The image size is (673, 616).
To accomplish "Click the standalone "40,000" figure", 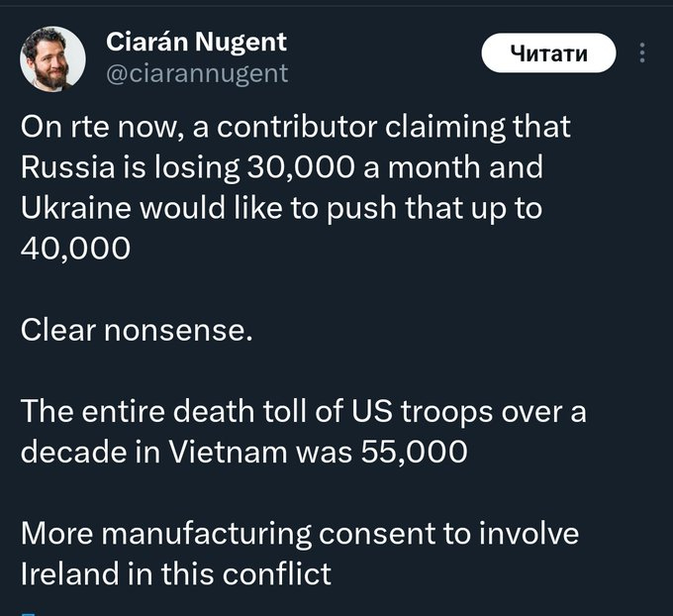I will (75, 248).
